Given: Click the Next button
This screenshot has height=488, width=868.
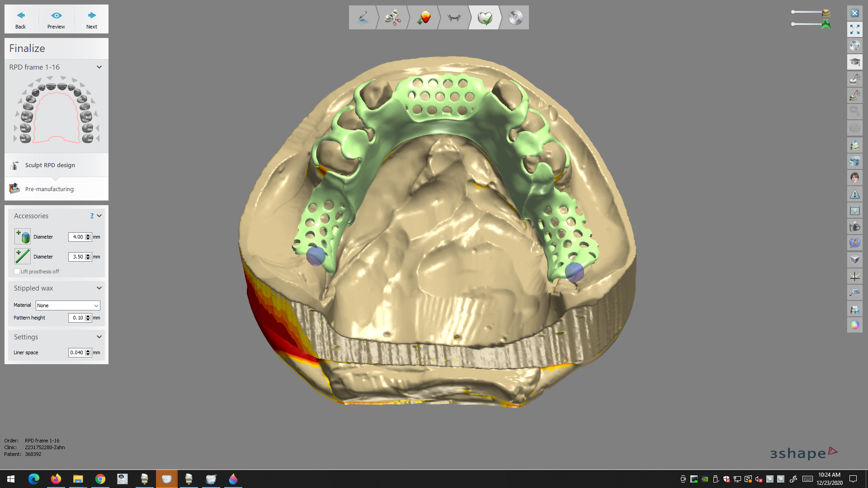Looking at the screenshot, I should click(92, 19).
